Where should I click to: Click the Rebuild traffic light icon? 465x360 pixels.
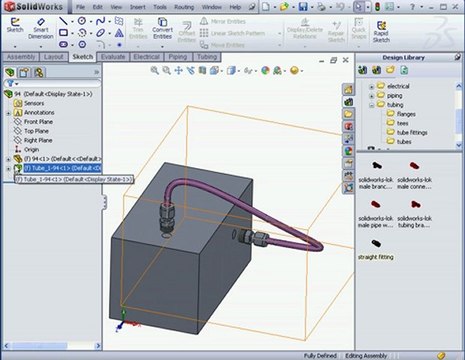click(x=377, y=7)
